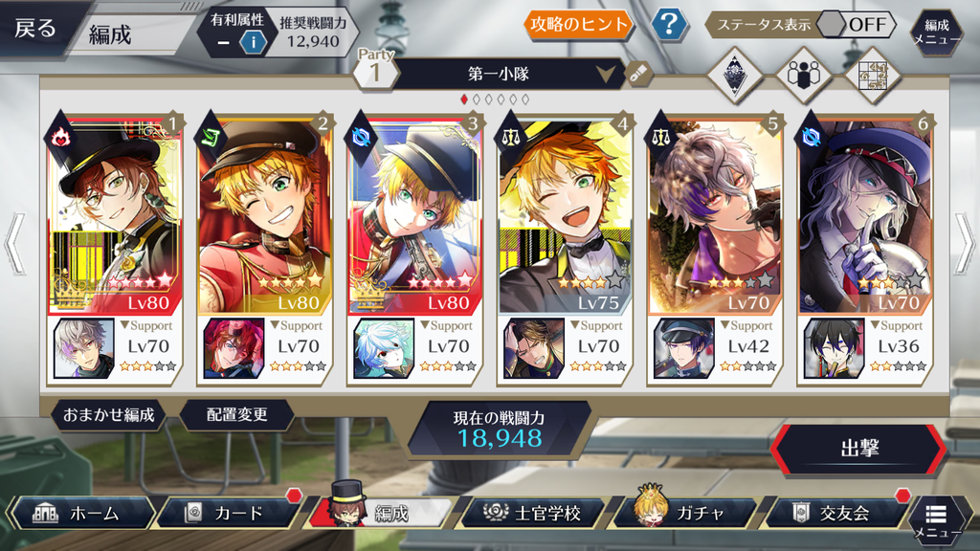Select the second party page dot
980x551 pixels.
pos(477,99)
